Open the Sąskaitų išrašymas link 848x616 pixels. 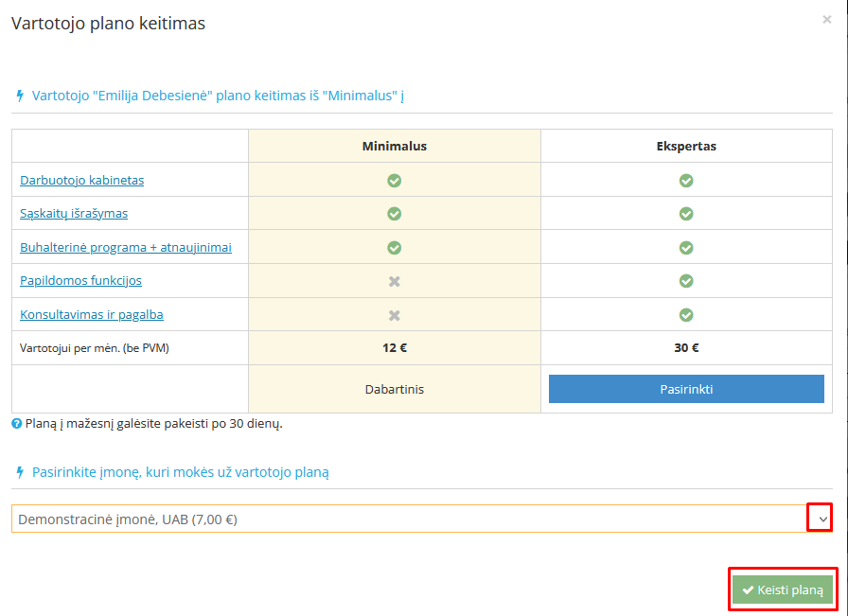[74, 213]
